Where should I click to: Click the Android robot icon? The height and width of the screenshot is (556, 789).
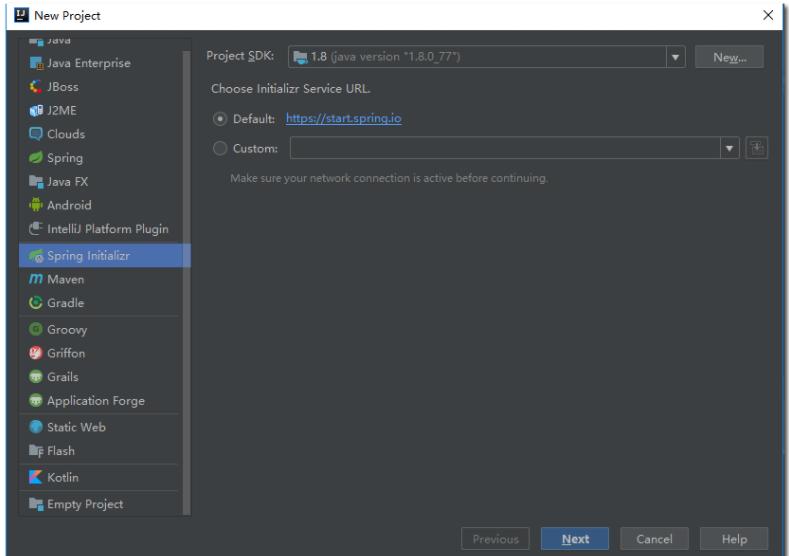[36, 205]
